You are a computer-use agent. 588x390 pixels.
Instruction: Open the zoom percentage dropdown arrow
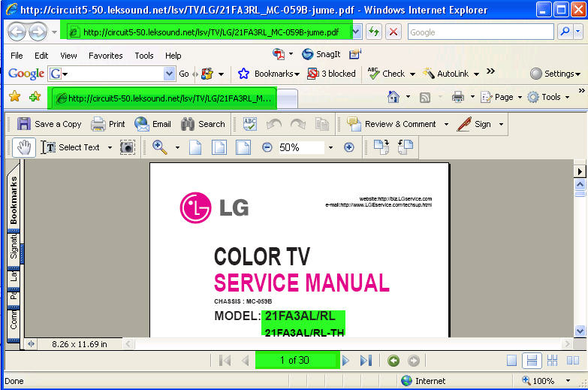click(330, 147)
